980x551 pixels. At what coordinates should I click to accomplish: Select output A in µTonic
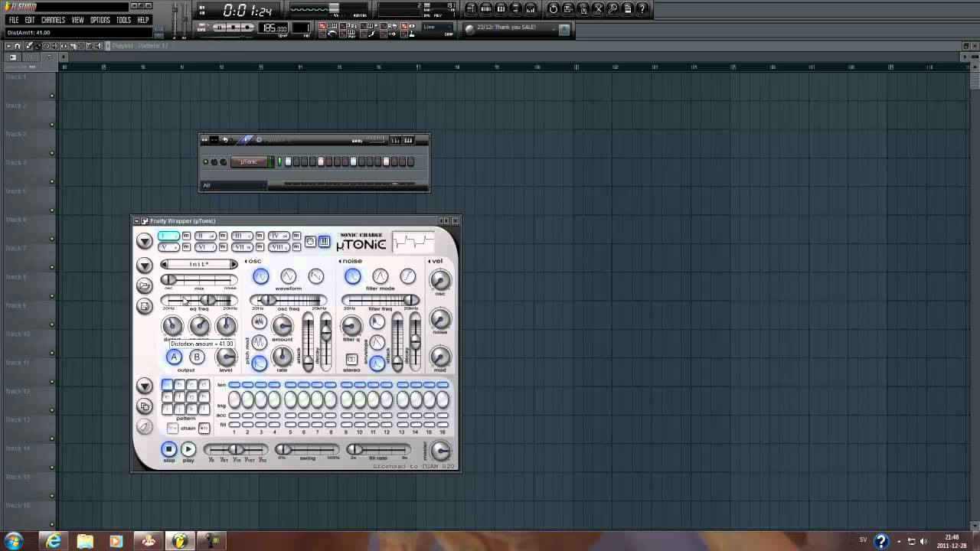(x=174, y=357)
